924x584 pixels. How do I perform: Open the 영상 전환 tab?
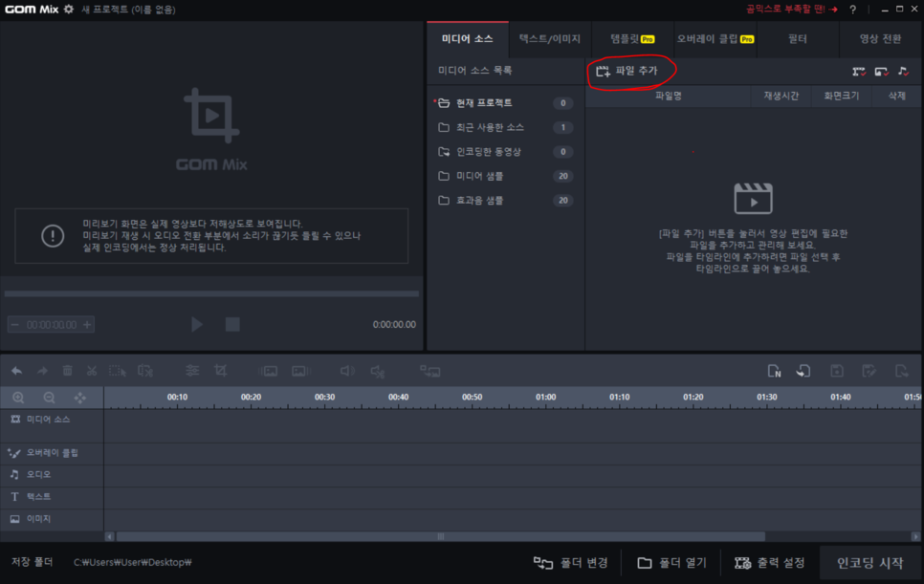pos(880,39)
